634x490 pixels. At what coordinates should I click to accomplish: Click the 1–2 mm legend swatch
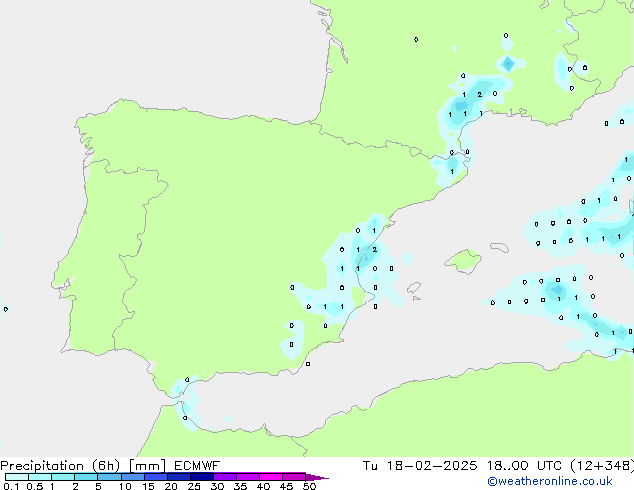tap(63, 477)
